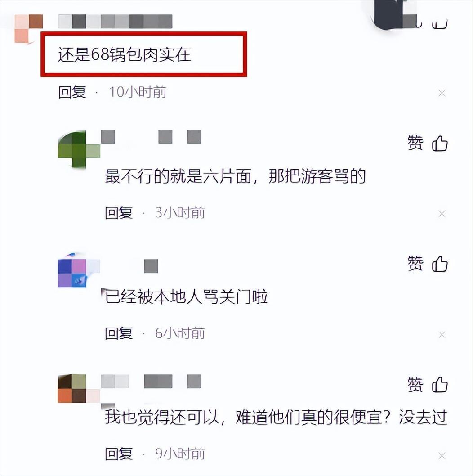Dismiss the 3小时前 comment with X

tap(442, 214)
